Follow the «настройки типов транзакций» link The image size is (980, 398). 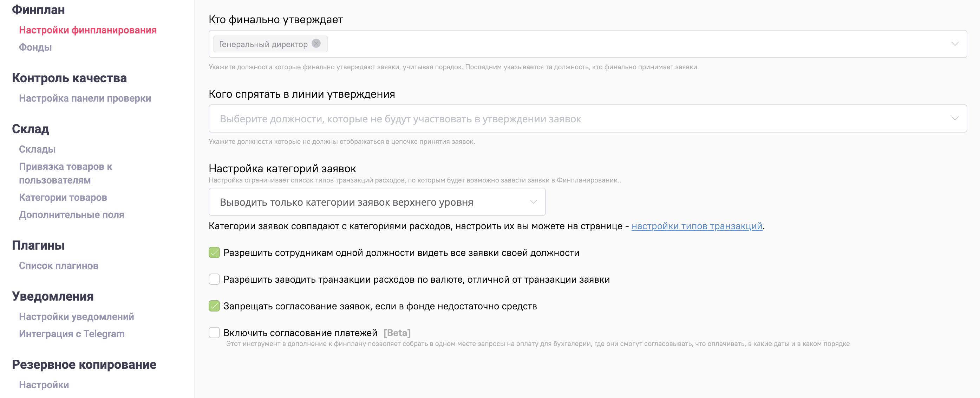pos(697,226)
